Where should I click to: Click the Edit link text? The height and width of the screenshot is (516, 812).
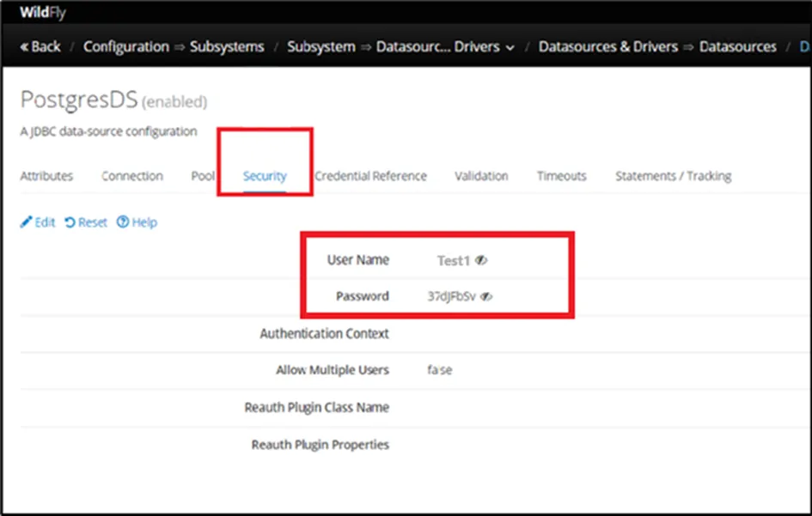pyautogui.click(x=45, y=222)
